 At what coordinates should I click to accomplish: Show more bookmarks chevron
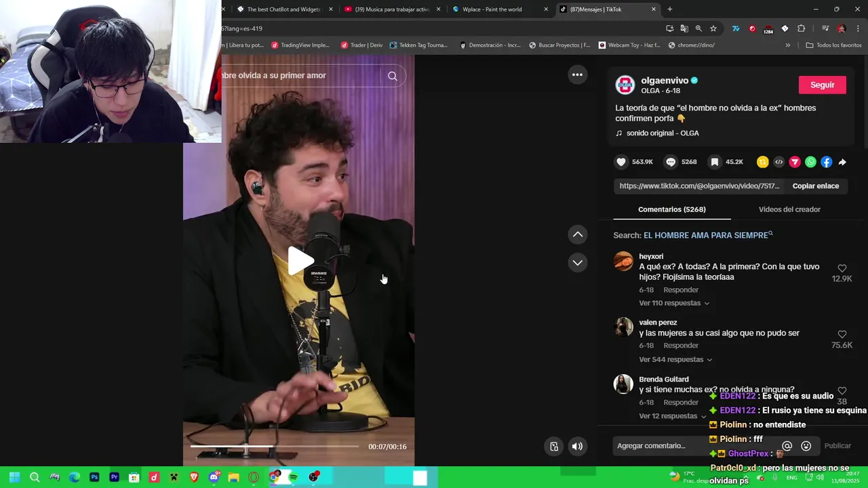[787, 45]
